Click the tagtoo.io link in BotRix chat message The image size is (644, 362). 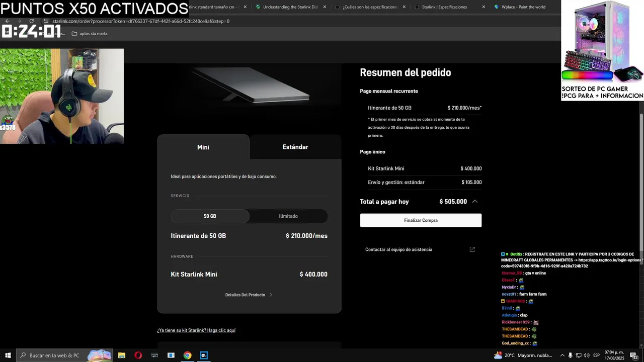(572, 263)
